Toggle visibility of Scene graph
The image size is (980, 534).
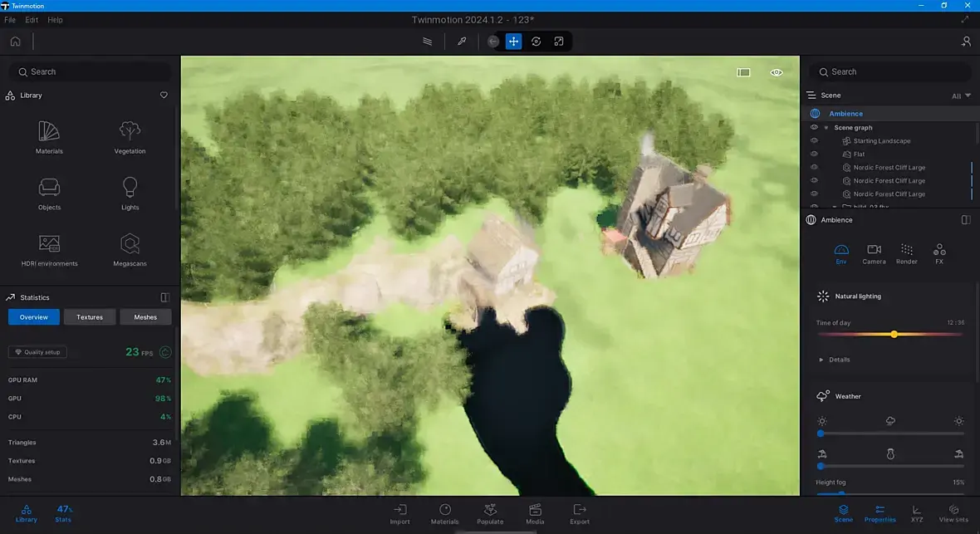[x=814, y=127]
